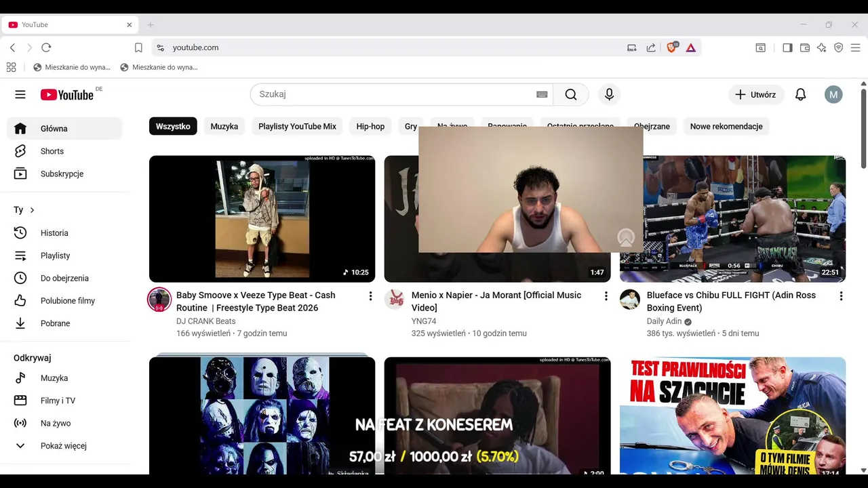Open the browser main menu

coord(855,47)
